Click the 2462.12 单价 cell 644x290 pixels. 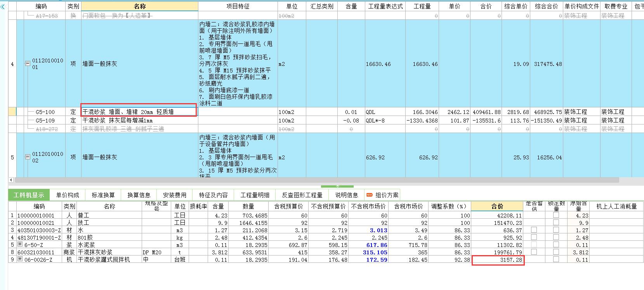454,112
